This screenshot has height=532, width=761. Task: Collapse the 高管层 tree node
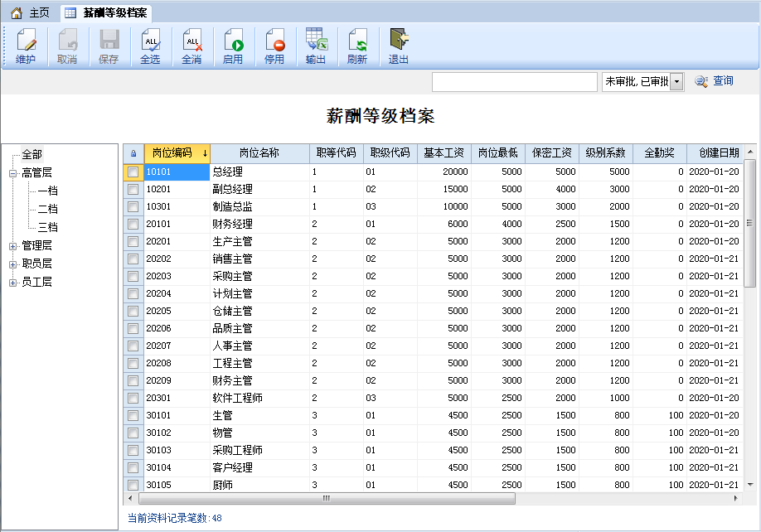point(12,173)
